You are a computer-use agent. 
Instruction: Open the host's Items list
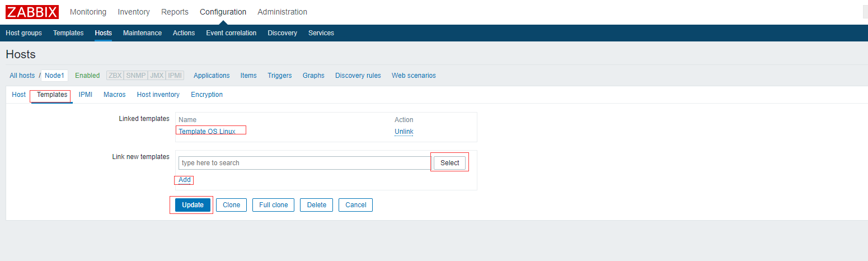pyautogui.click(x=248, y=76)
